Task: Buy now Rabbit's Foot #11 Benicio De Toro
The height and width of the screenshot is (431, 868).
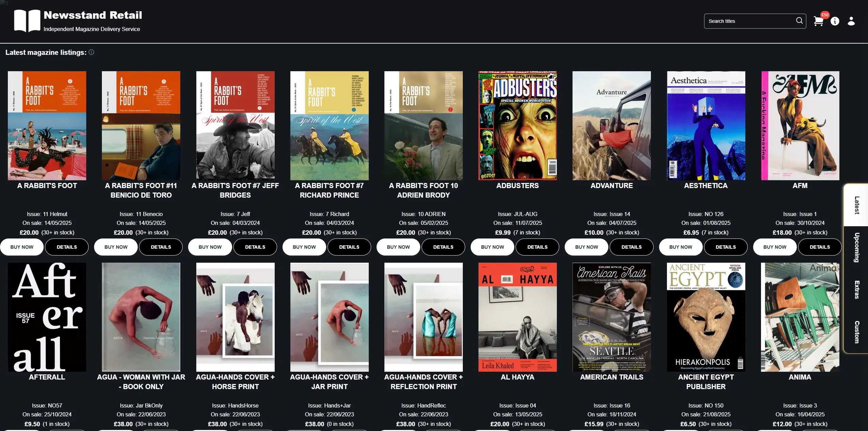Action: tap(116, 247)
